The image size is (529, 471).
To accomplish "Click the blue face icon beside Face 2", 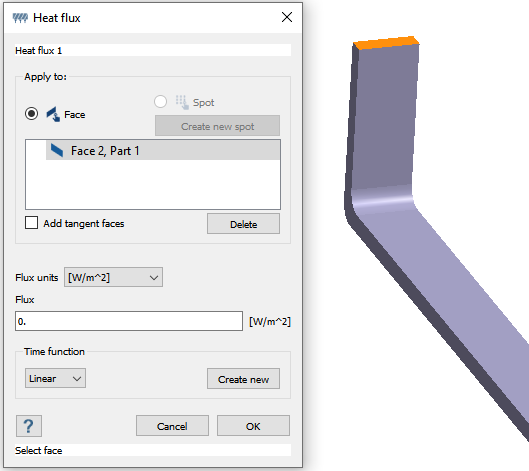I will coord(57,150).
